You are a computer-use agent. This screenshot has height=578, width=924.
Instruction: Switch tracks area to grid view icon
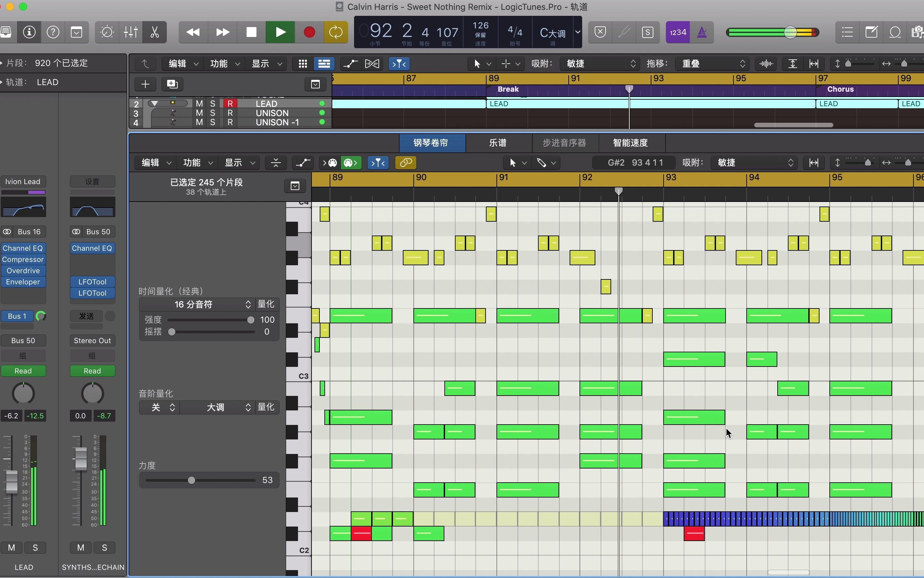click(x=303, y=63)
